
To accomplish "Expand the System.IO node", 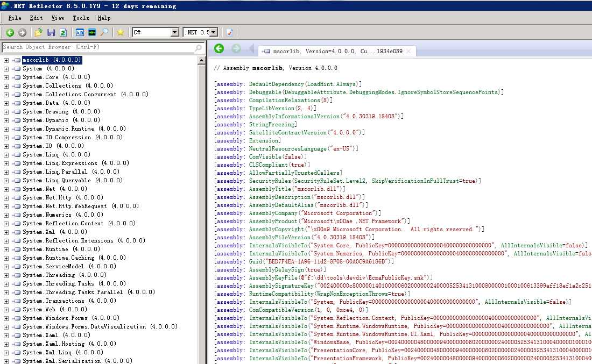I will tap(6, 146).
